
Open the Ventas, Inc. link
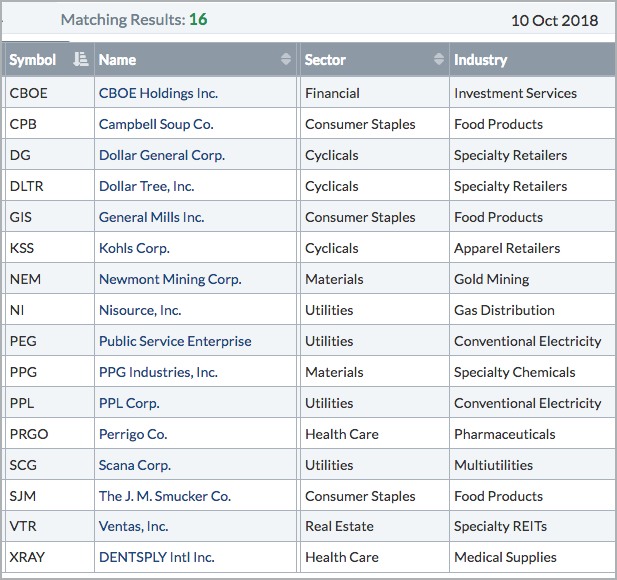[134, 527]
